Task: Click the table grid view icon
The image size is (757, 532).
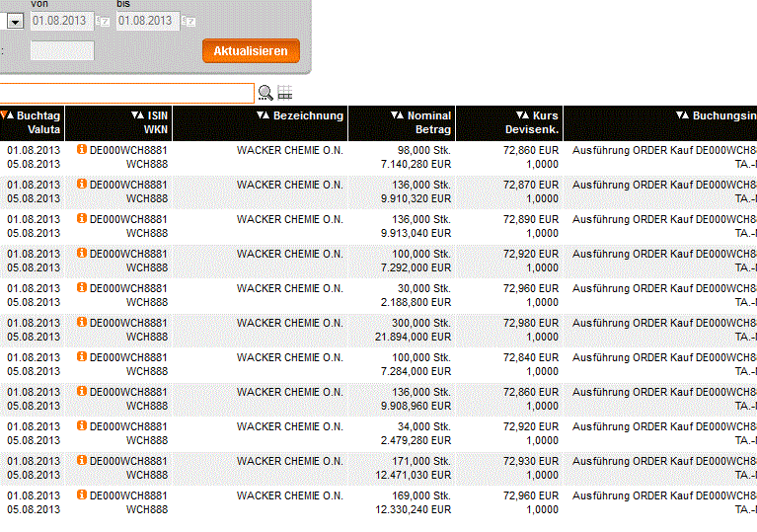Action: click(285, 92)
